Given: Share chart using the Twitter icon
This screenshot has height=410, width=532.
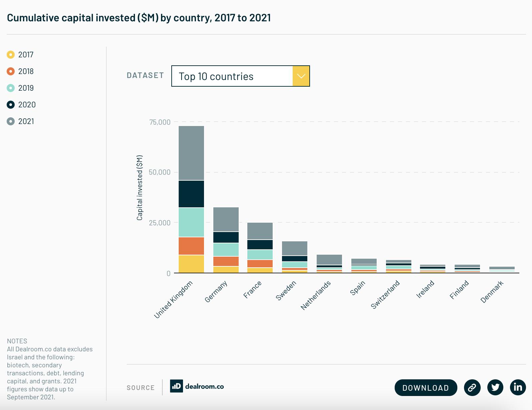Looking at the screenshot, I should (495, 387).
